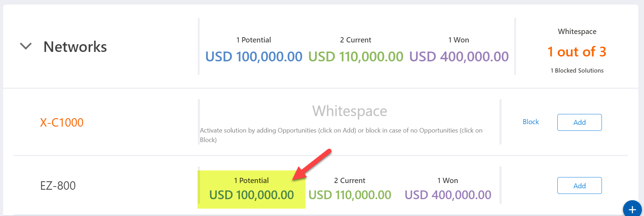This screenshot has height=216, width=644.
Task: Click Networks Won USD 400,000.00 total
Action: coord(459,56)
